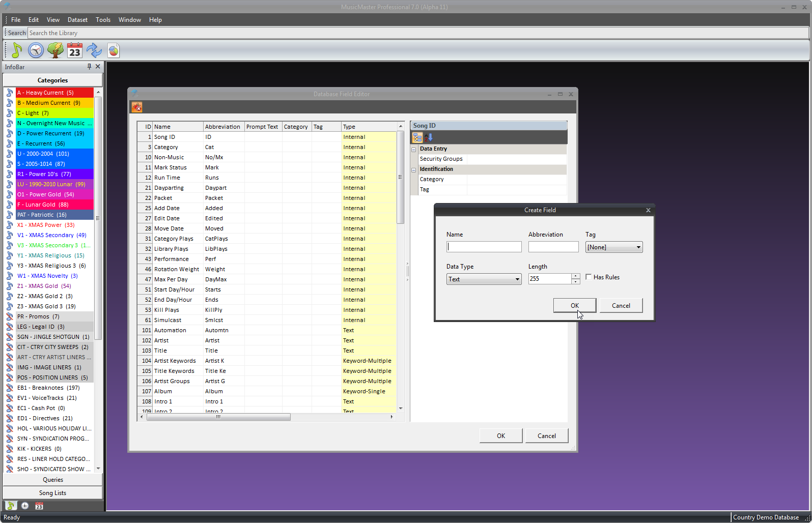
Task: Click note icon beside Z1 - XMAS Gold
Action: 10,286
